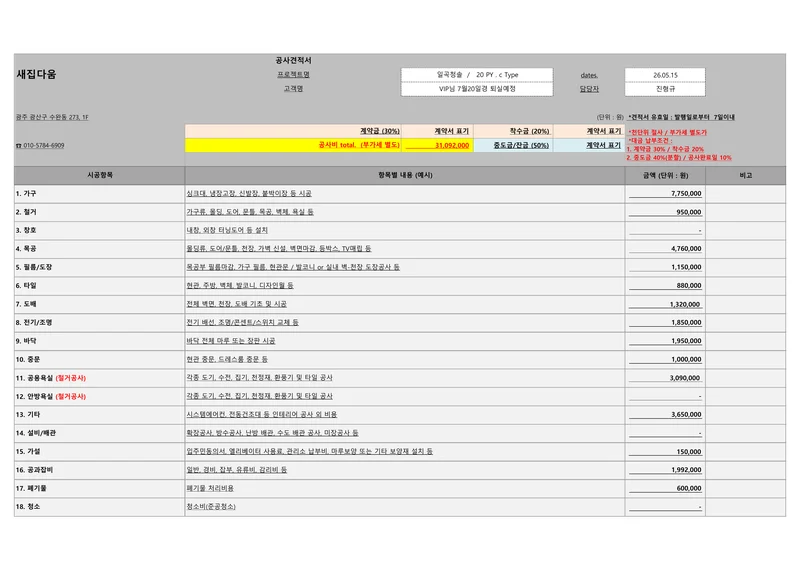
Task: Click the amount 1,000,000
Action: (x=686, y=359)
